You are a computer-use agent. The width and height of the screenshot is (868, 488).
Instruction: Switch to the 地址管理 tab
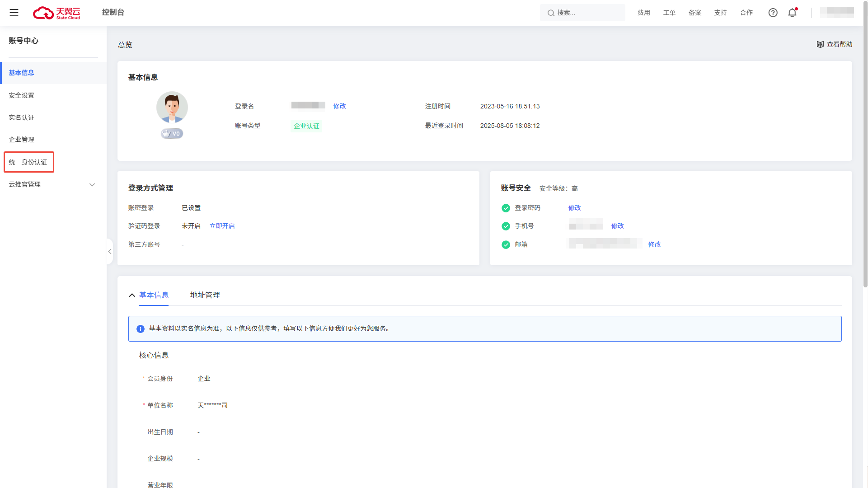(205, 295)
